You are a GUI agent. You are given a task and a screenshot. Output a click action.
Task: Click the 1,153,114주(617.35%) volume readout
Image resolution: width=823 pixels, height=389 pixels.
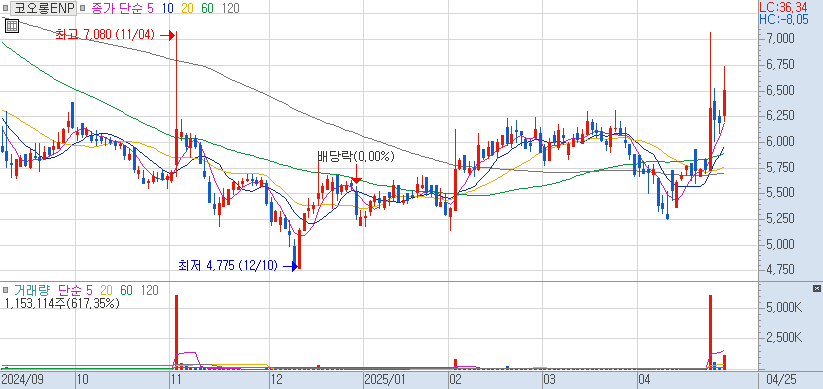(62, 303)
